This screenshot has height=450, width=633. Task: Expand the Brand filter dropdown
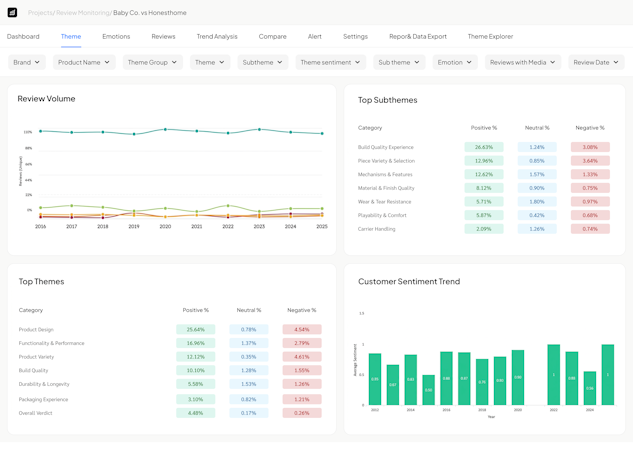point(27,62)
